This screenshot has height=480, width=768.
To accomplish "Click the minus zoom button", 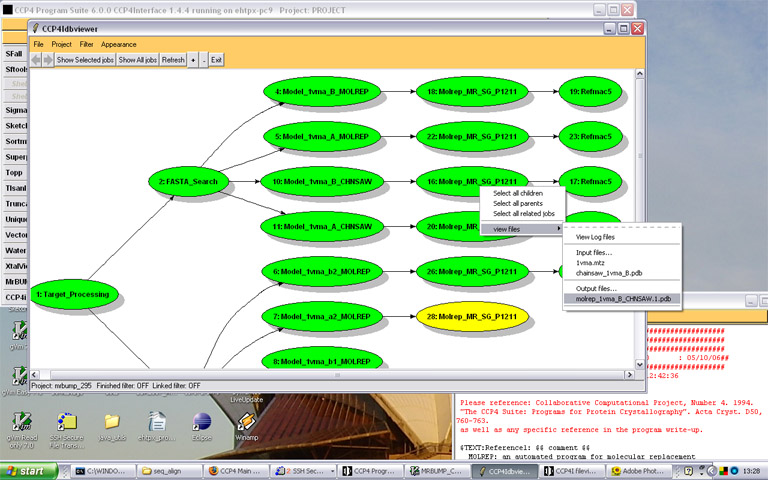I will pyautogui.click(x=204, y=60).
